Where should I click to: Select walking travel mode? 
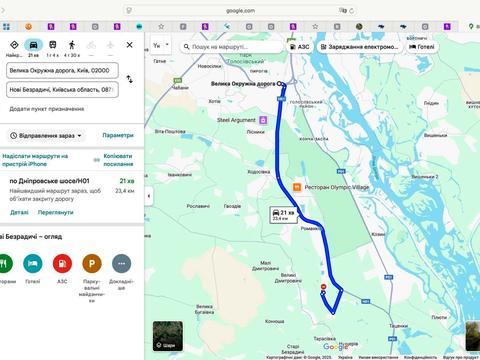tap(72, 45)
